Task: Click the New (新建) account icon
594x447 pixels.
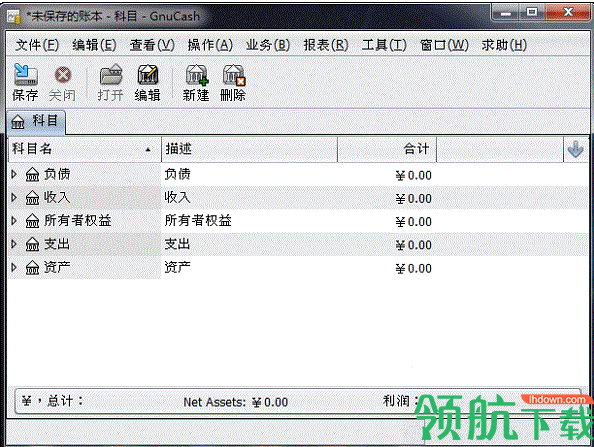Action: click(197, 74)
